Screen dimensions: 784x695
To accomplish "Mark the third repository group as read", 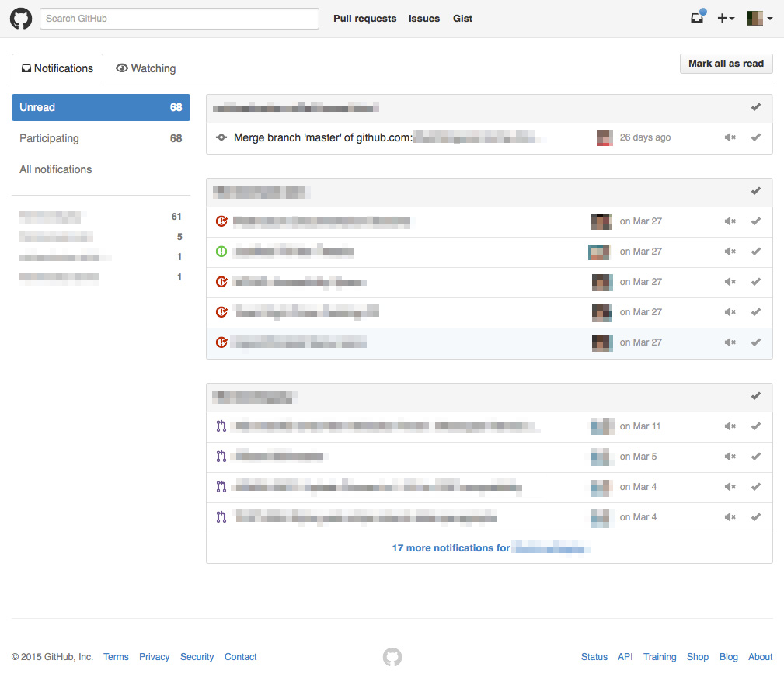I will pos(755,396).
